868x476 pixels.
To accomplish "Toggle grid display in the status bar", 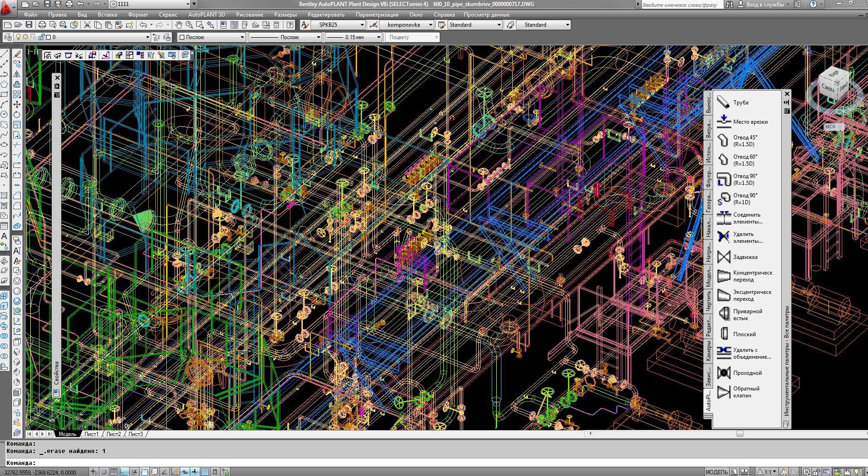I will pos(113,472).
